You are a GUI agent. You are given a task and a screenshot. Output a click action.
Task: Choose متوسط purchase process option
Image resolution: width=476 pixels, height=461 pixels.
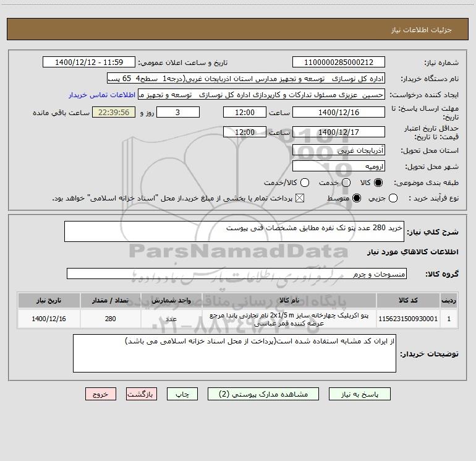pyautogui.click(x=357, y=198)
